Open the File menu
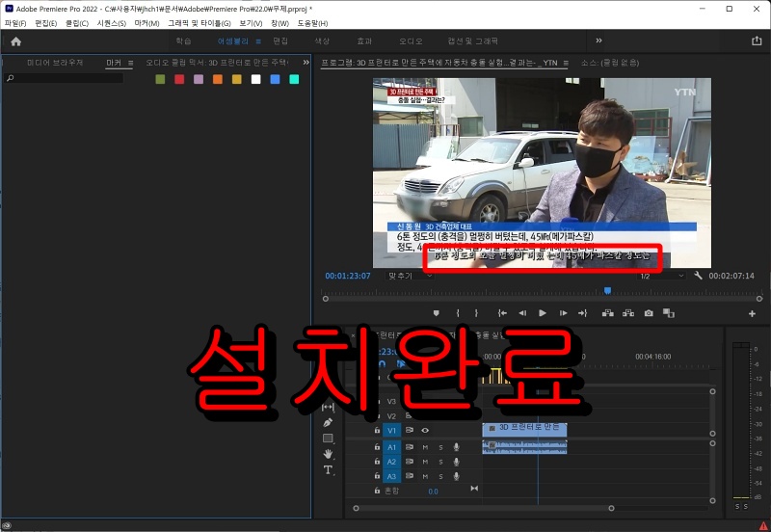Viewport: 771px width, 532px height. 15,23
